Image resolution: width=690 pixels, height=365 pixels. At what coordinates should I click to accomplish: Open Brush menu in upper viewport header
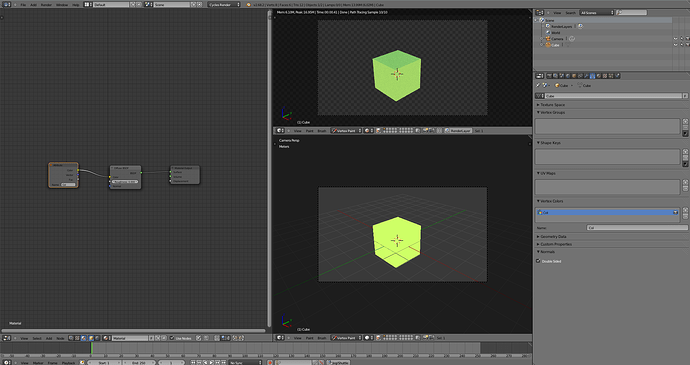(322, 131)
